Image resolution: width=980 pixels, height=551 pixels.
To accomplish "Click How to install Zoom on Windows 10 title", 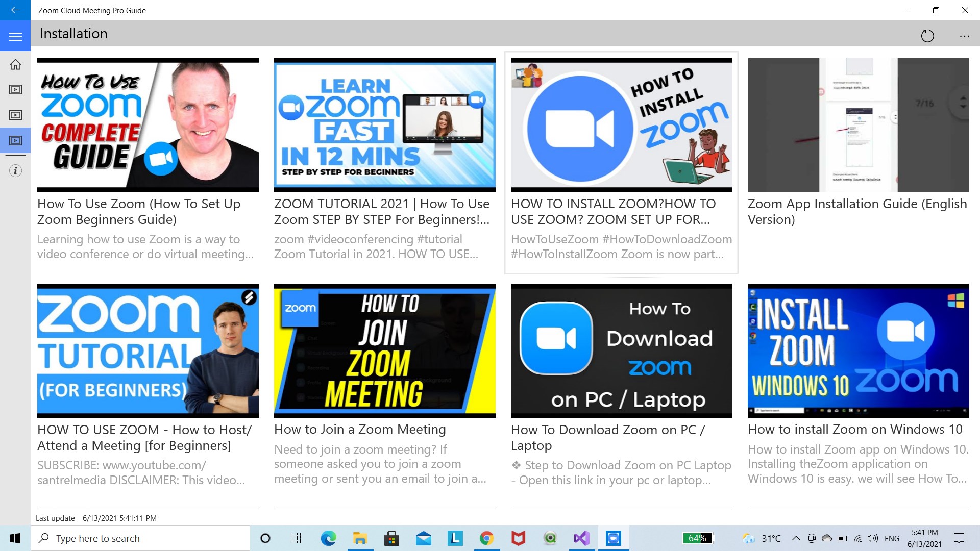I will tap(855, 430).
